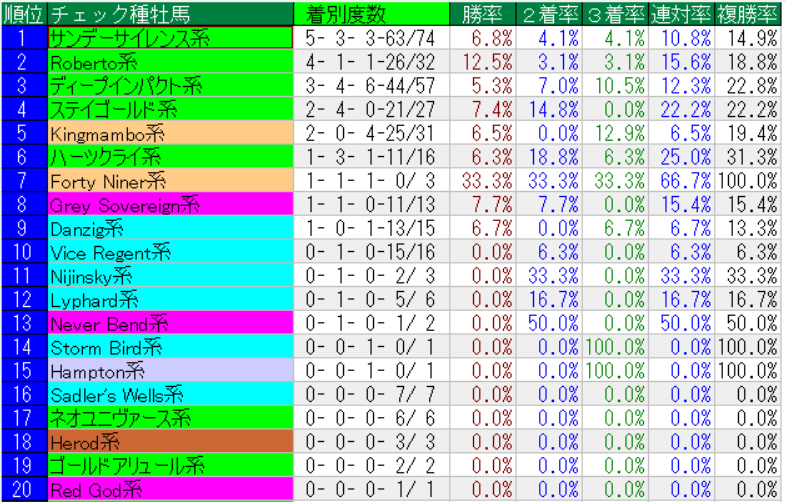This screenshot has width=786, height=502.
Task: Click the 3着率 column header
Action: (615, 13)
